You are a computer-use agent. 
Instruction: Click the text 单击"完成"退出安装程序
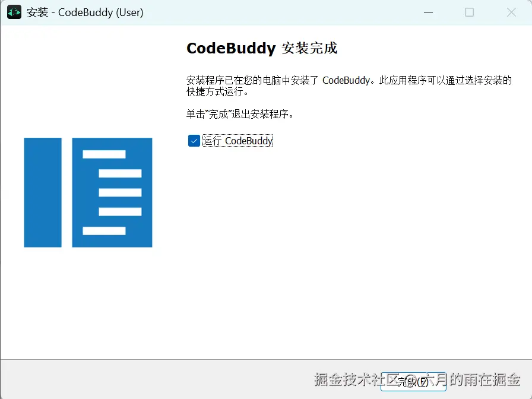[x=239, y=114]
